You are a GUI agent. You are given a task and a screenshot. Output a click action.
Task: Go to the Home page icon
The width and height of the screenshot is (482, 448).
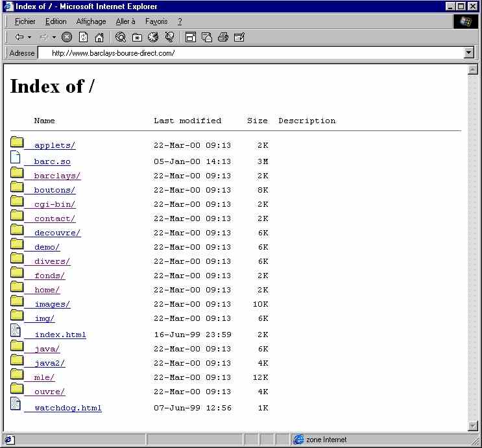click(x=99, y=37)
